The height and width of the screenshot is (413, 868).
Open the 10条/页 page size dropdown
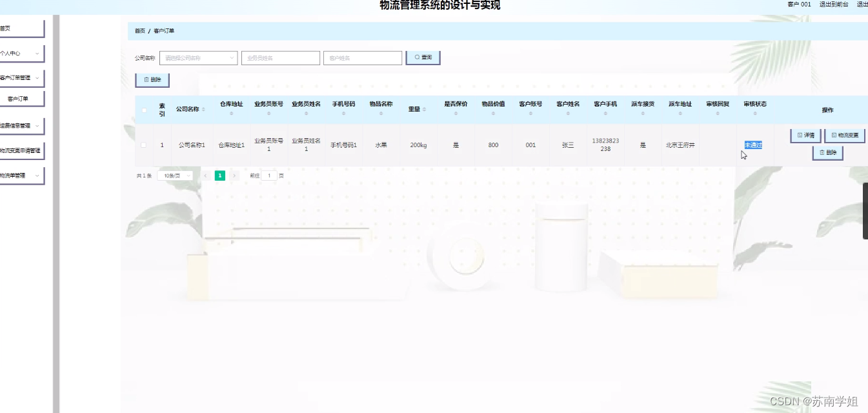click(x=174, y=175)
